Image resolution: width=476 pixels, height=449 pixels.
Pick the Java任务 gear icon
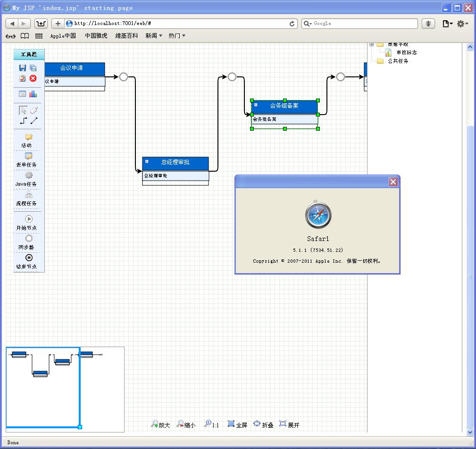tap(29, 175)
